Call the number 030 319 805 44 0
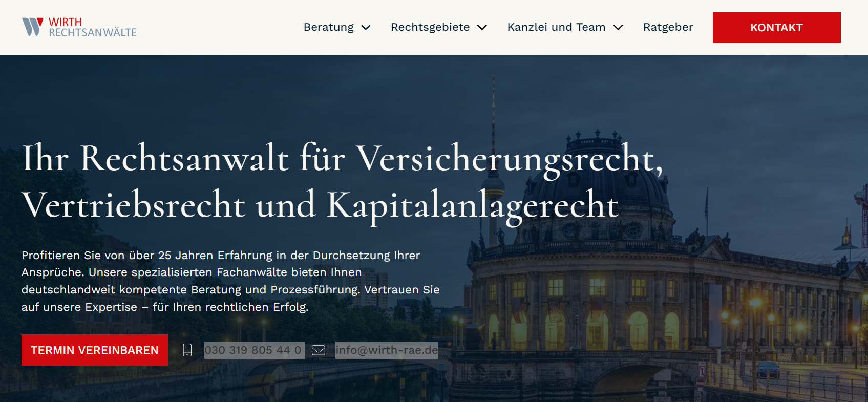 click(254, 350)
